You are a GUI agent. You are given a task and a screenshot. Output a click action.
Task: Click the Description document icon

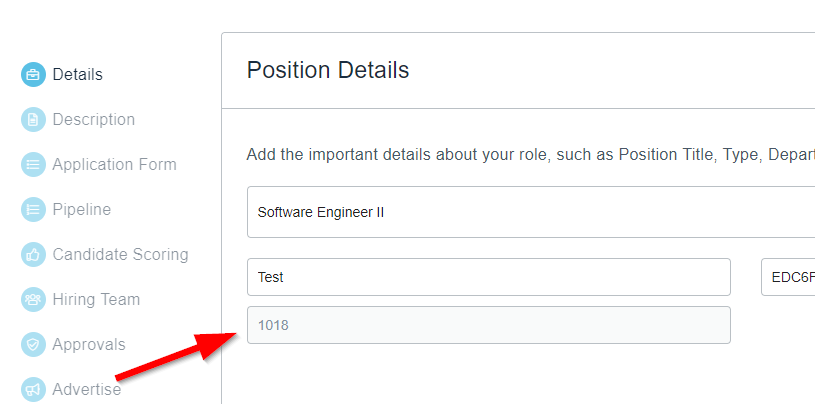(33, 120)
